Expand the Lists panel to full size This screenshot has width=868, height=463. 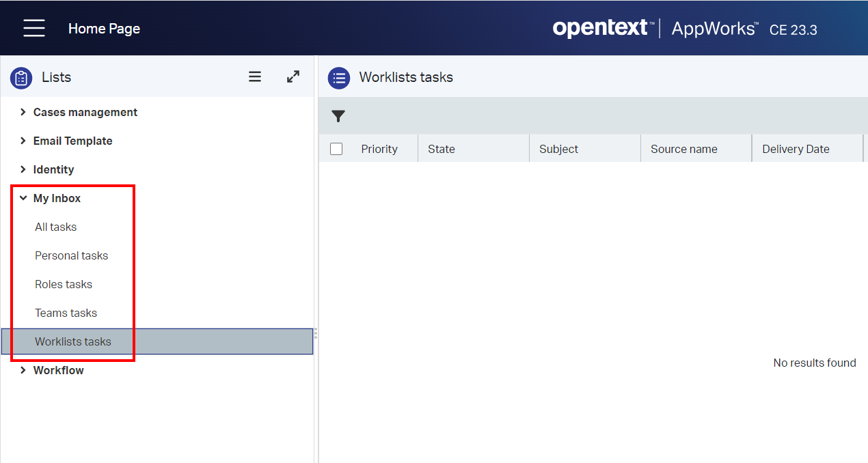(293, 77)
